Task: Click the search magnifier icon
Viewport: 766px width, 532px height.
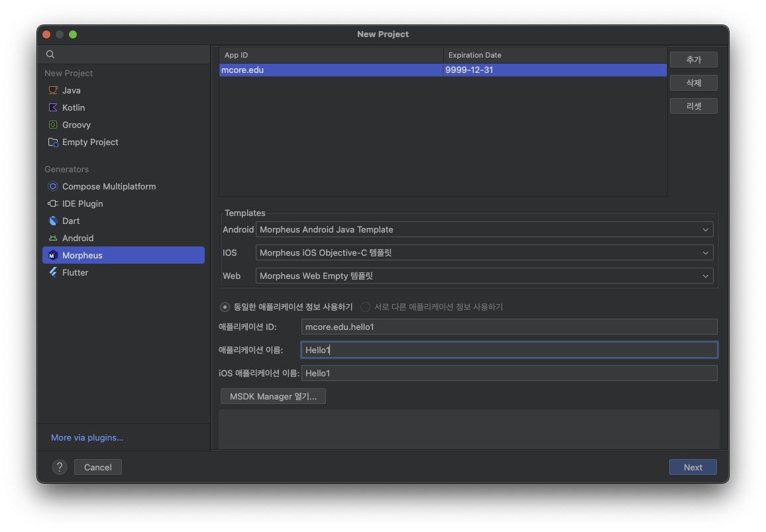Action: 51,54
